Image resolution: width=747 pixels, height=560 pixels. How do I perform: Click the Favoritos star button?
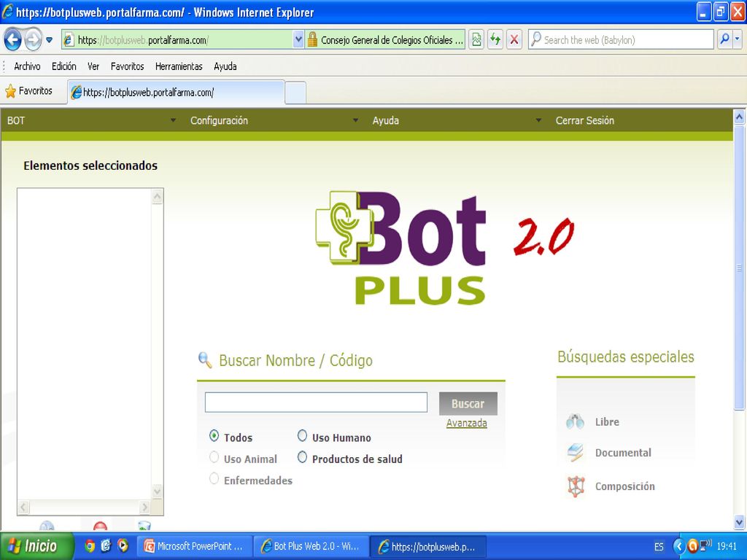[x=28, y=91]
